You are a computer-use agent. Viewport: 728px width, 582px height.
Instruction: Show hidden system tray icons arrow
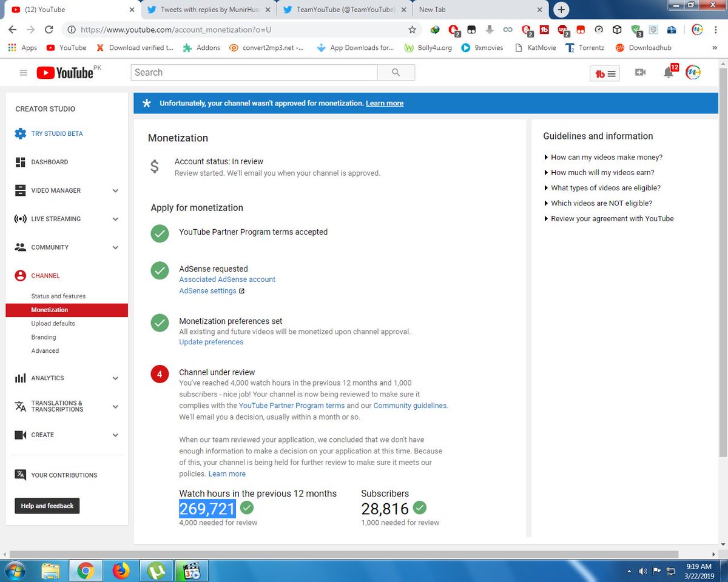(x=629, y=570)
